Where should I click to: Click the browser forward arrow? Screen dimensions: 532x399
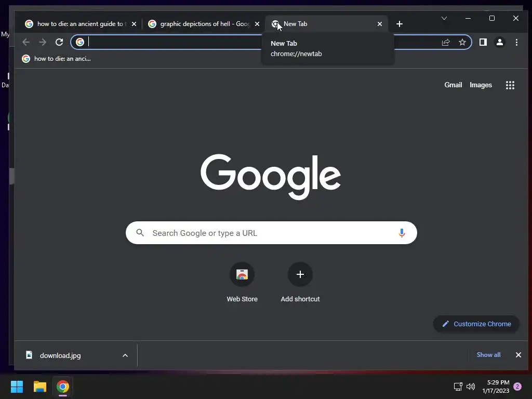pyautogui.click(x=43, y=42)
